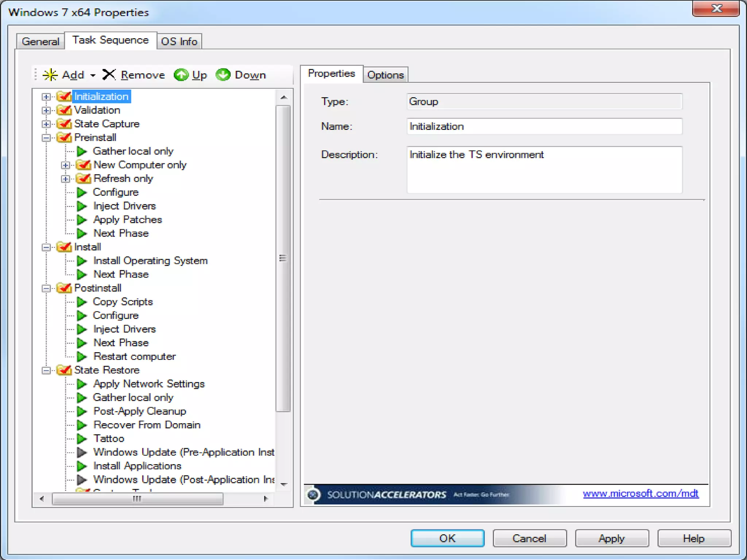Expand the State Capture group
This screenshot has height=560, width=747.
[x=46, y=124]
